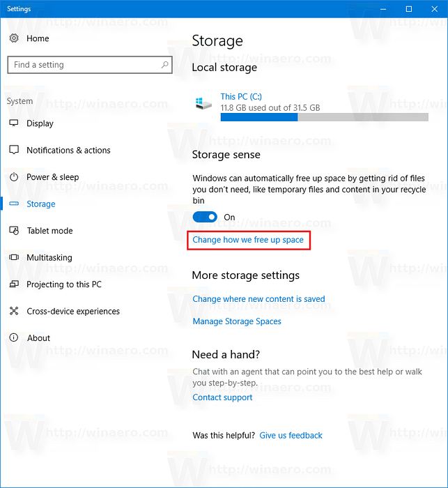This screenshot has height=488, width=448.
Task: Click the About info icon
Action: click(x=14, y=338)
